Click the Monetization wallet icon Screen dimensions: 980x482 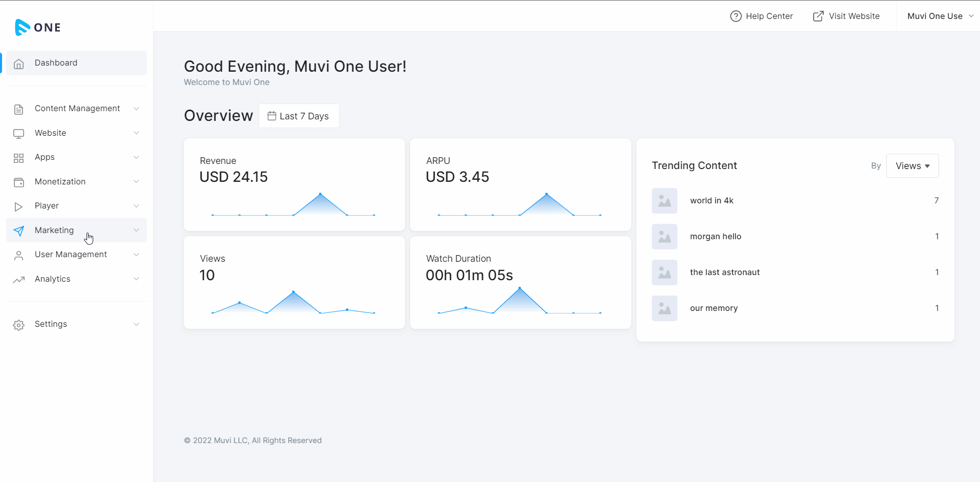(x=19, y=182)
